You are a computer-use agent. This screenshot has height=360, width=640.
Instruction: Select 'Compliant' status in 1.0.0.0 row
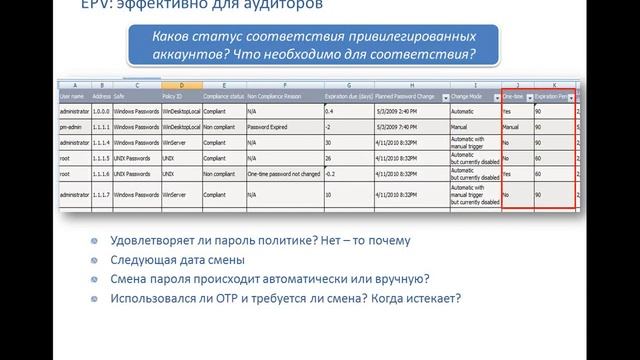pos(224,111)
